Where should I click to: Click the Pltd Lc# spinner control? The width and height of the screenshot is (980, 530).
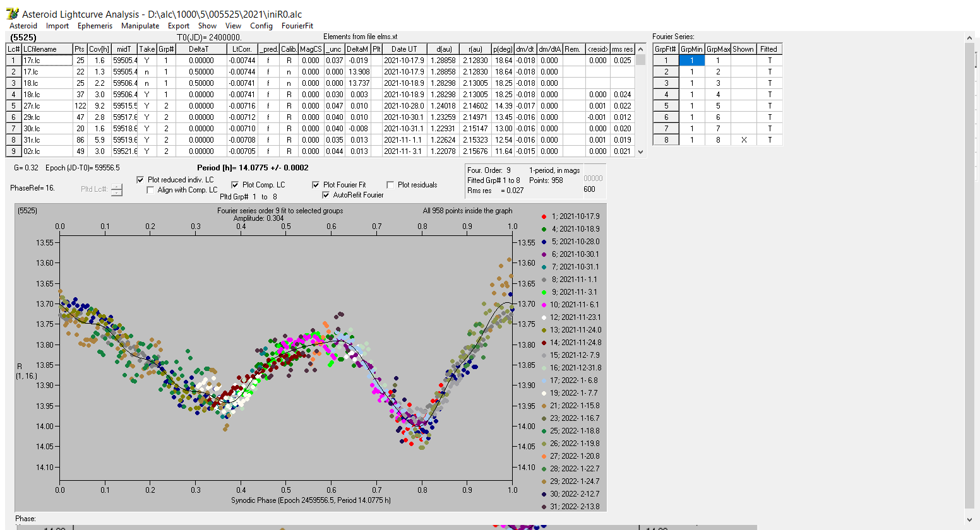[116, 189]
